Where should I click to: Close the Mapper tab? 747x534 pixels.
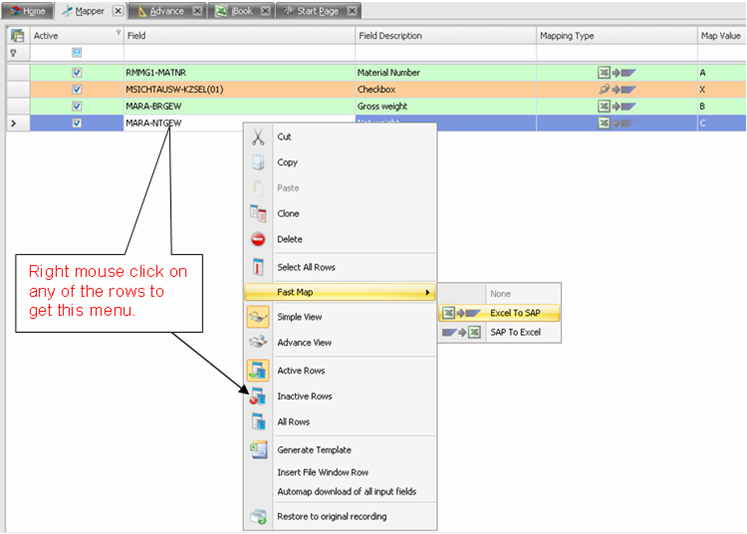coord(118,10)
